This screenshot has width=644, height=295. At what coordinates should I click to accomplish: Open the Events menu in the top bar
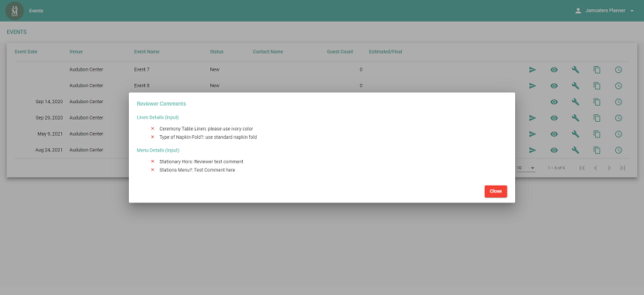[36, 11]
